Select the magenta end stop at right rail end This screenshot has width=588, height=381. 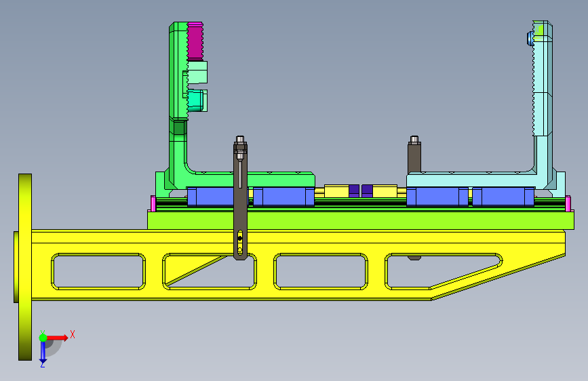coord(568,203)
